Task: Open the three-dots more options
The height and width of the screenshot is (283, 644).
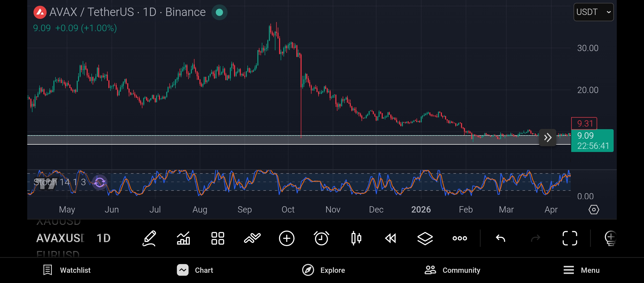Action: tap(460, 238)
